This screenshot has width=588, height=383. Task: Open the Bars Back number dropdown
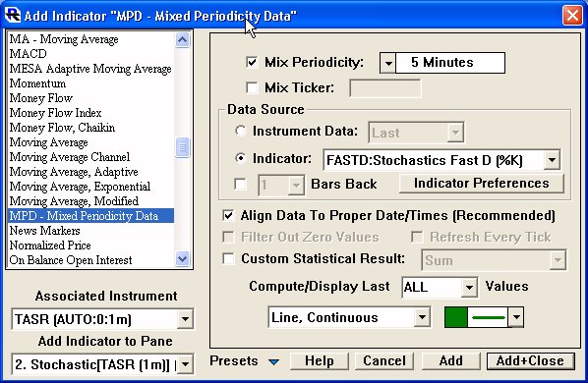click(296, 185)
